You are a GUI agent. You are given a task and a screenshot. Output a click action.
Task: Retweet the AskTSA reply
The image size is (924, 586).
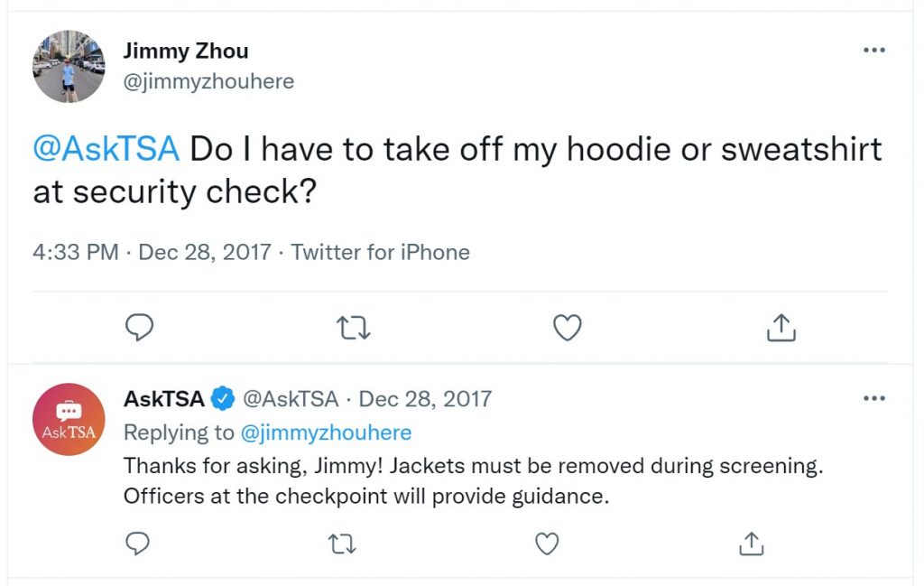342,544
